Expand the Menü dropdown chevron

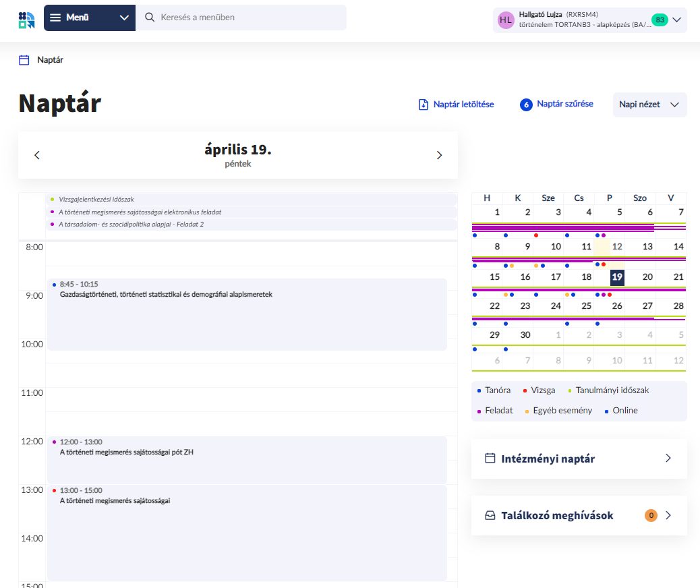click(124, 18)
